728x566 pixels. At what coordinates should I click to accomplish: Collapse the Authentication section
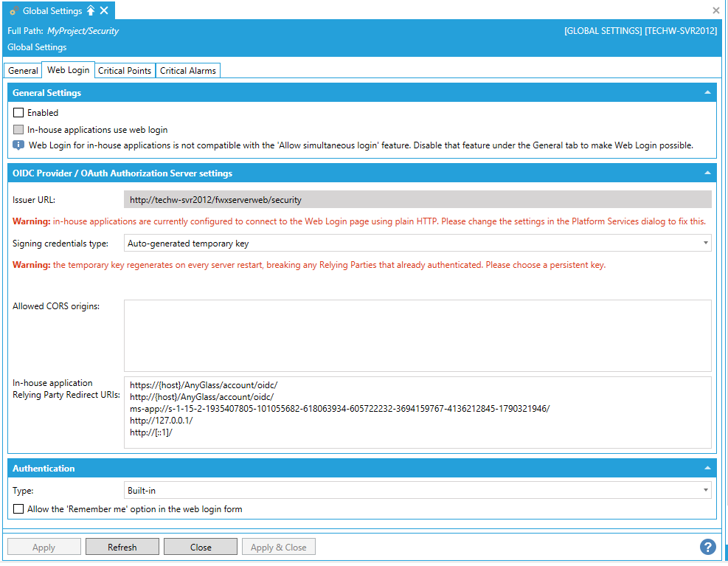[707, 468]
